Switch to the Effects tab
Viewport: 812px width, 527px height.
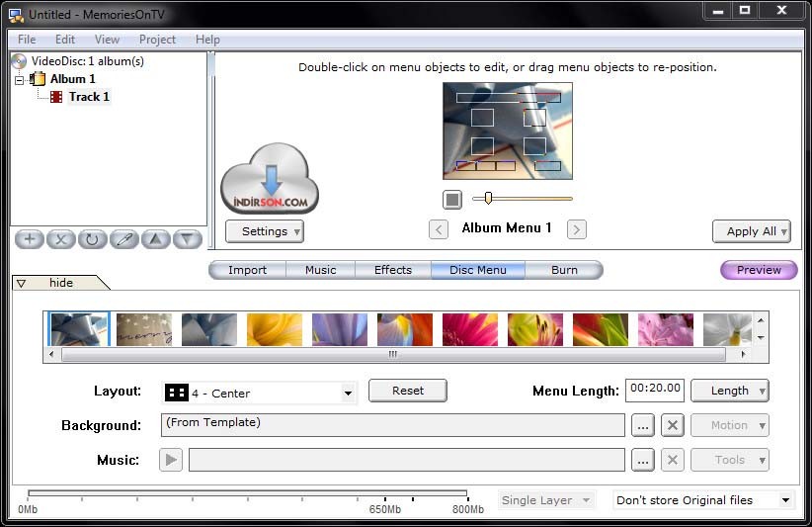click(x=393, y=270)
